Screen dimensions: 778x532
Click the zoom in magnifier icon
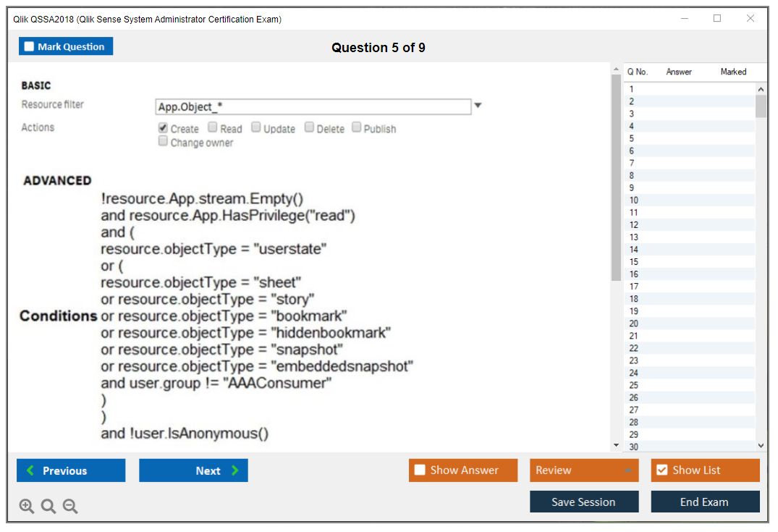(x=27, y=507)
